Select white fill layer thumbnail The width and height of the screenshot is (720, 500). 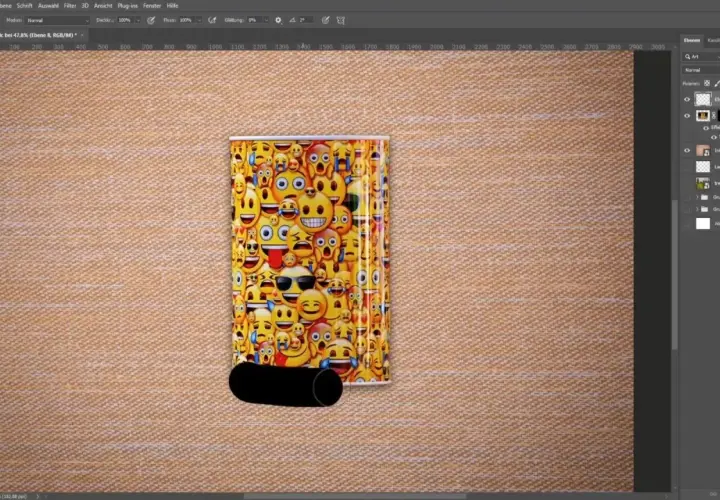(703, 224)
